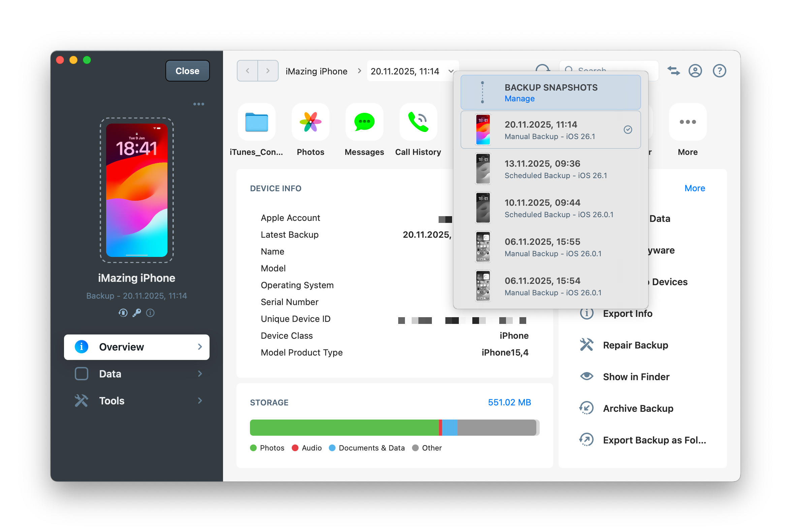Viewport: 791px width, 532px height.
Task: Switch to the Overview tab
Action: [136, 347]
